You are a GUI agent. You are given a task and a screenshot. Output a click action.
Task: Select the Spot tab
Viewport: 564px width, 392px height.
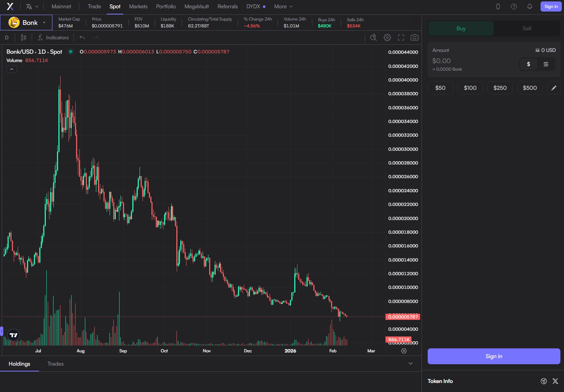click(115, 6)
